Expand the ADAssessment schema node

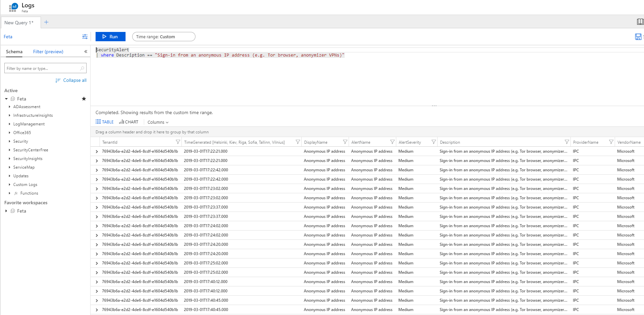click(9, 107)
